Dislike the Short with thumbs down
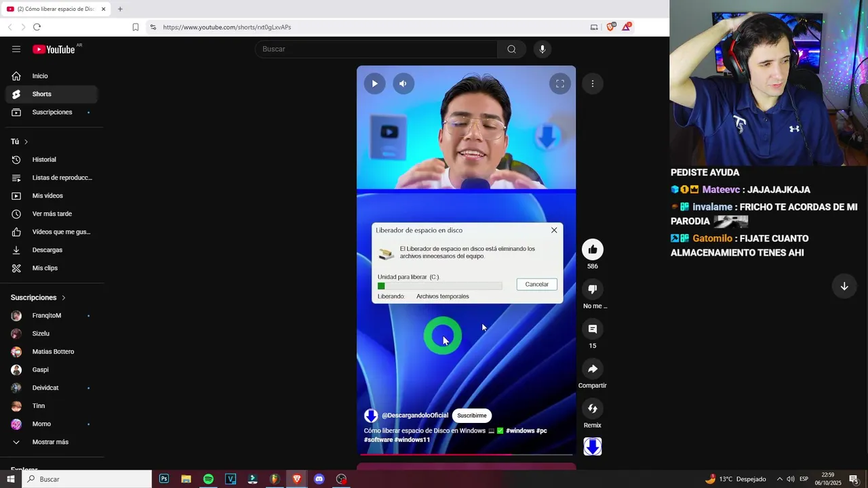868x488 pixels. tap(593, 289)
